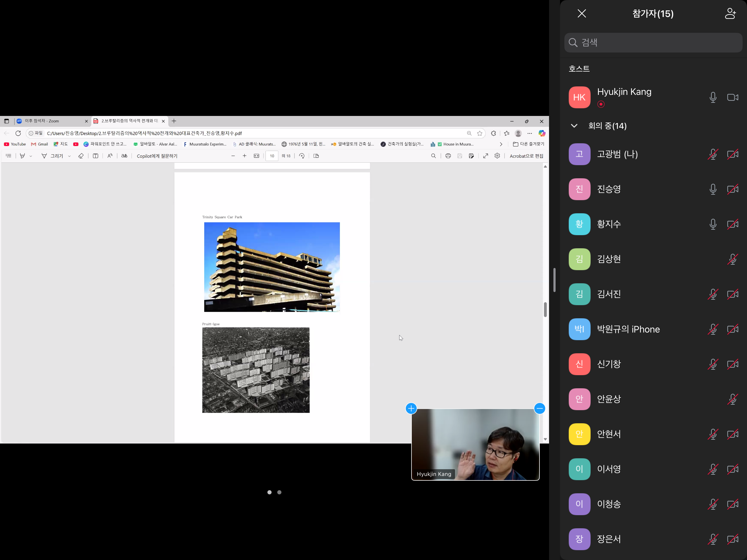Image resolution: width=747 pixels, height=560 pixels.
Task: Click fit to width icon
Action: (257, 156)
